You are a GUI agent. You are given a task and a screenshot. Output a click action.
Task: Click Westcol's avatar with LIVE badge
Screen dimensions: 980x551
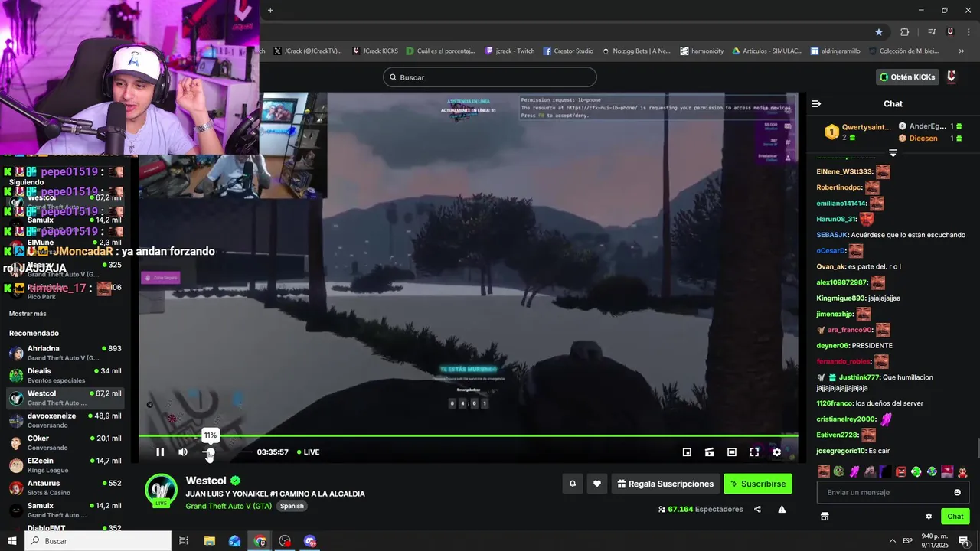tap(162, 491)
